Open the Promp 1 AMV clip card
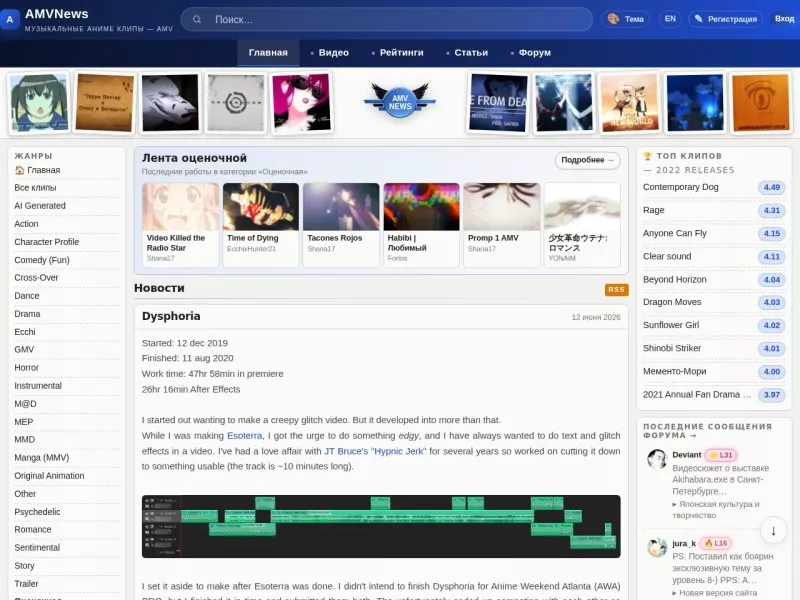800x600 pixels. (502, 224)
